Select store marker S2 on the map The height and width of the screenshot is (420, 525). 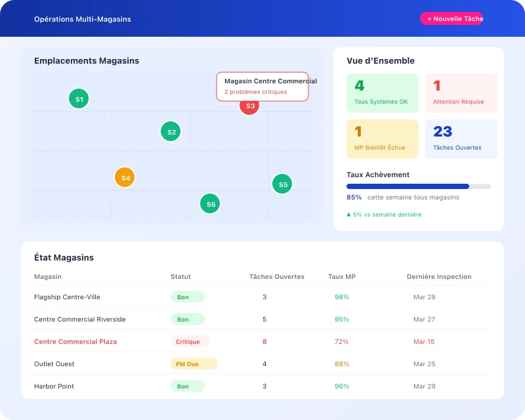tap(171, 131)
